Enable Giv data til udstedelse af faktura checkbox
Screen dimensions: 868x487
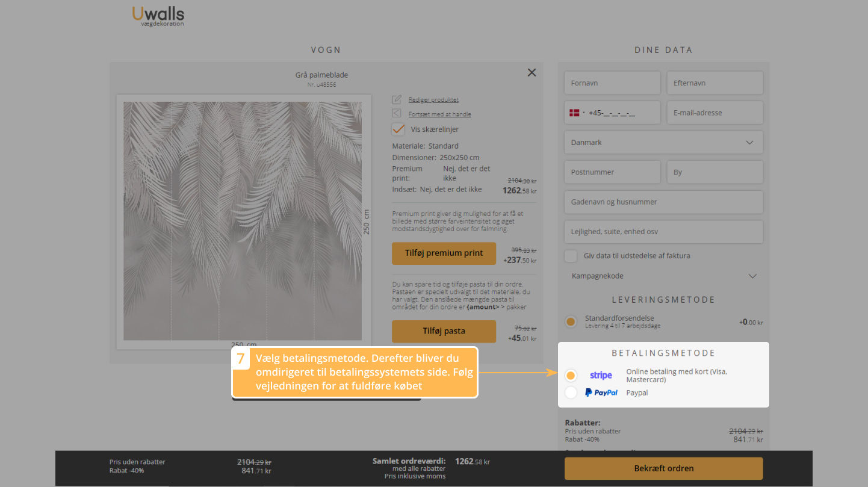[571, 256]
